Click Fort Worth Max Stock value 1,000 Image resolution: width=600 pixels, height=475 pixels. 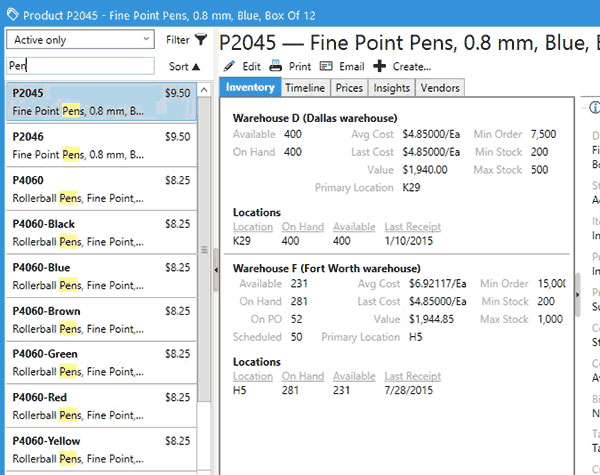coord(550,319)
